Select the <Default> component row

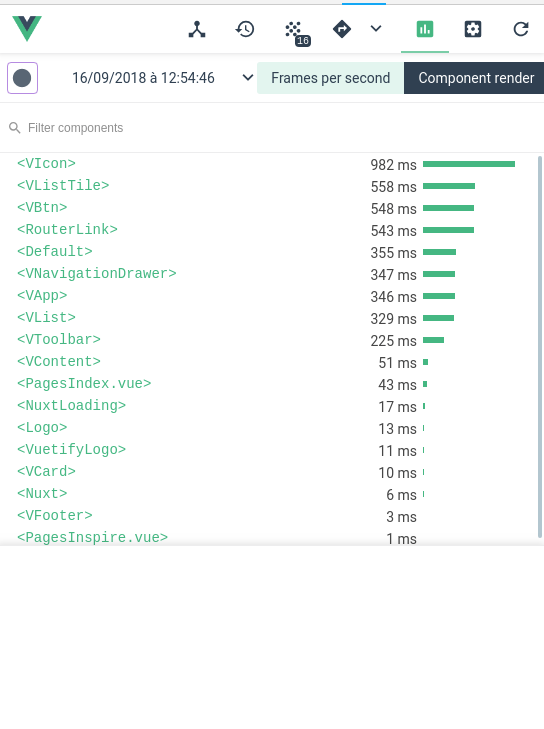(269, 252)
